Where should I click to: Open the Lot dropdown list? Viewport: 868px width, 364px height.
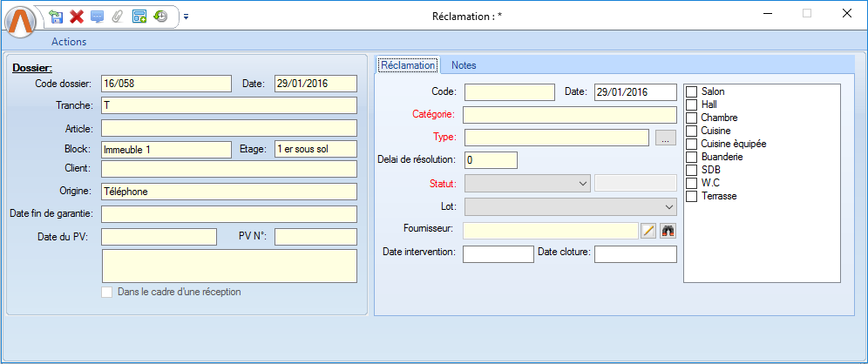[x=668, y=206]
